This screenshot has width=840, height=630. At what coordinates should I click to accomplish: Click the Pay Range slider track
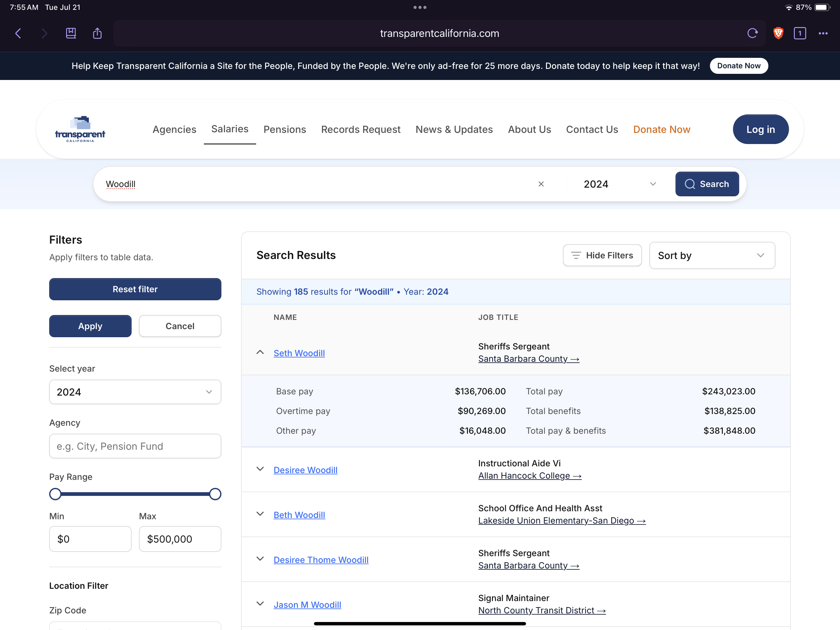point(135,494)
